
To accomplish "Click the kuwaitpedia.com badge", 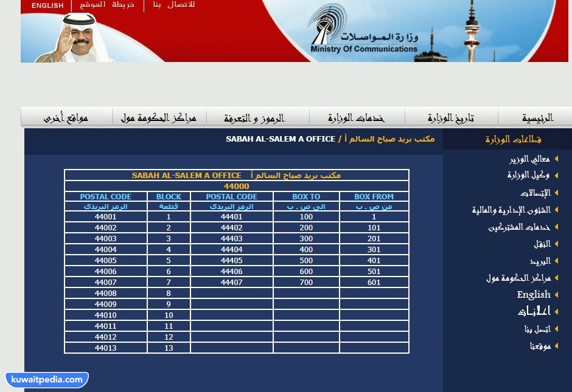I will point(47,380).
